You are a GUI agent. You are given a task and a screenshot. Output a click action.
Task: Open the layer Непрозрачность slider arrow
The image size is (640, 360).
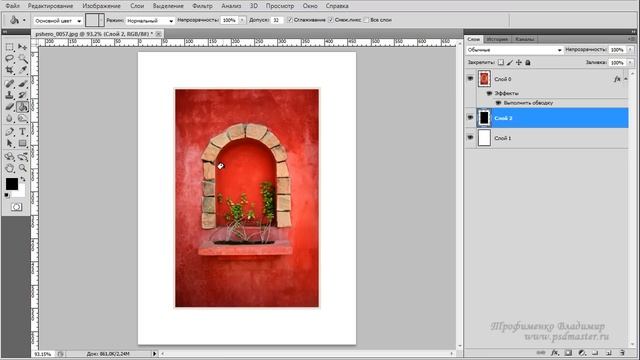tap(631, 50)
